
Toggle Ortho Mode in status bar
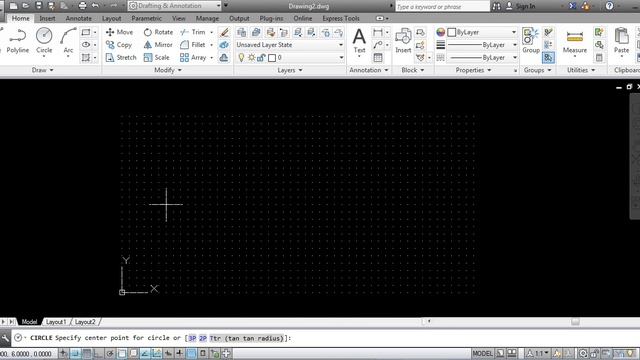click(x=98, y=353)
